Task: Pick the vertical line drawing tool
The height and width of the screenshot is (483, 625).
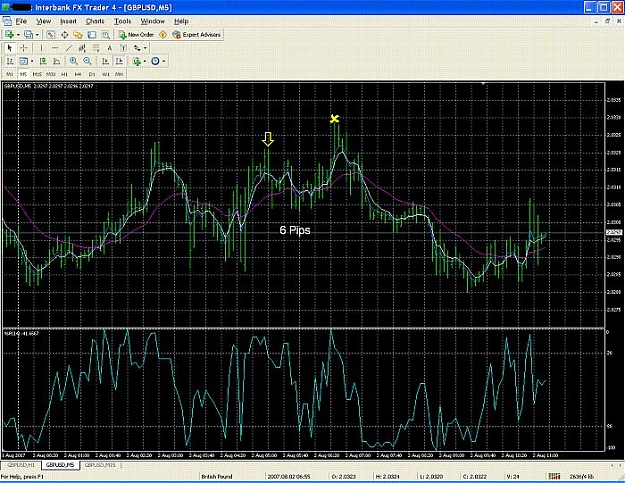Action: point(41,48)
